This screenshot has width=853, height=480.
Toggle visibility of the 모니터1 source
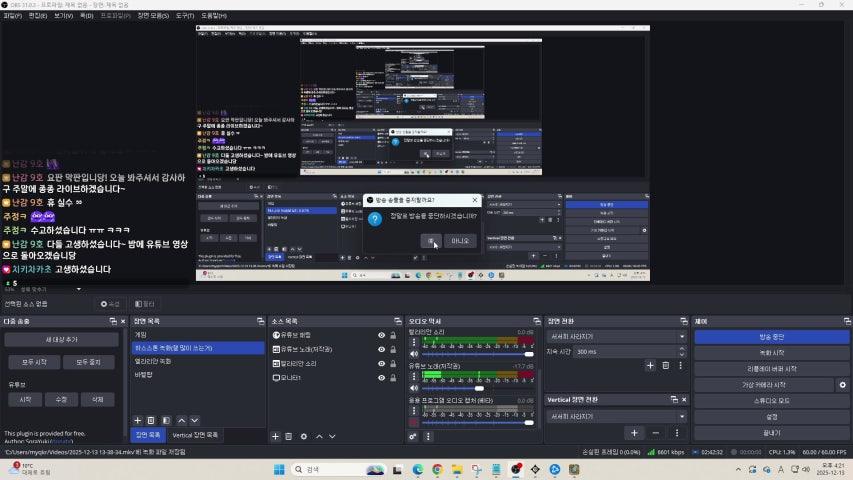[381, 378]
